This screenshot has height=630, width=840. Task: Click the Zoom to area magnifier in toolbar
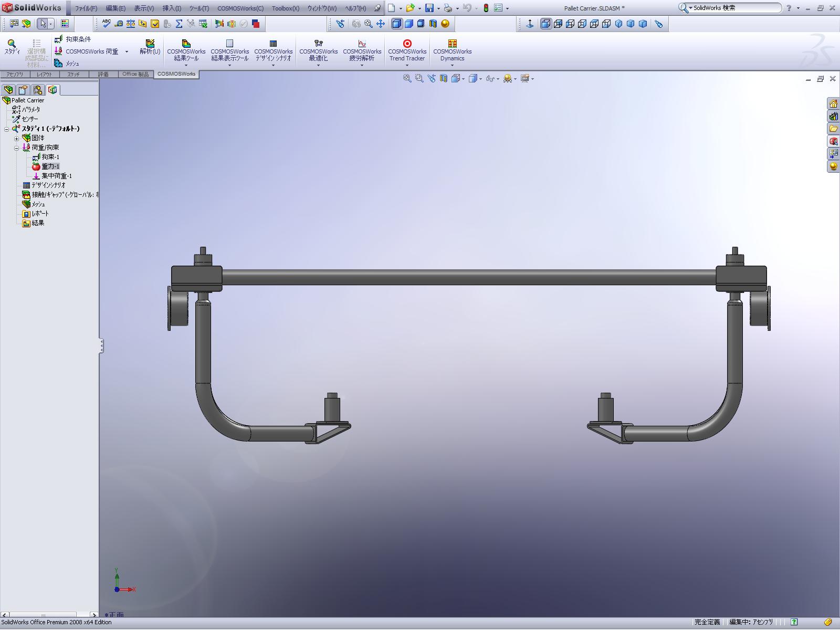point(369,24)
